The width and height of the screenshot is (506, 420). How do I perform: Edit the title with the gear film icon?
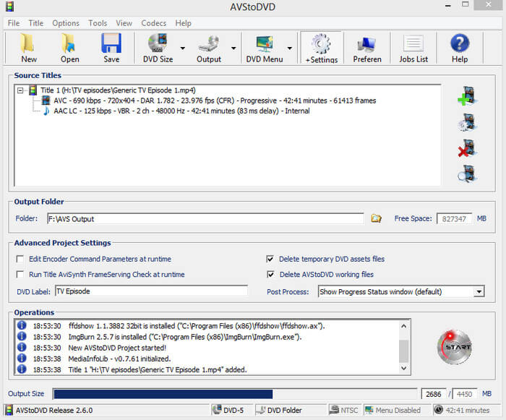(x=467, y=122)
